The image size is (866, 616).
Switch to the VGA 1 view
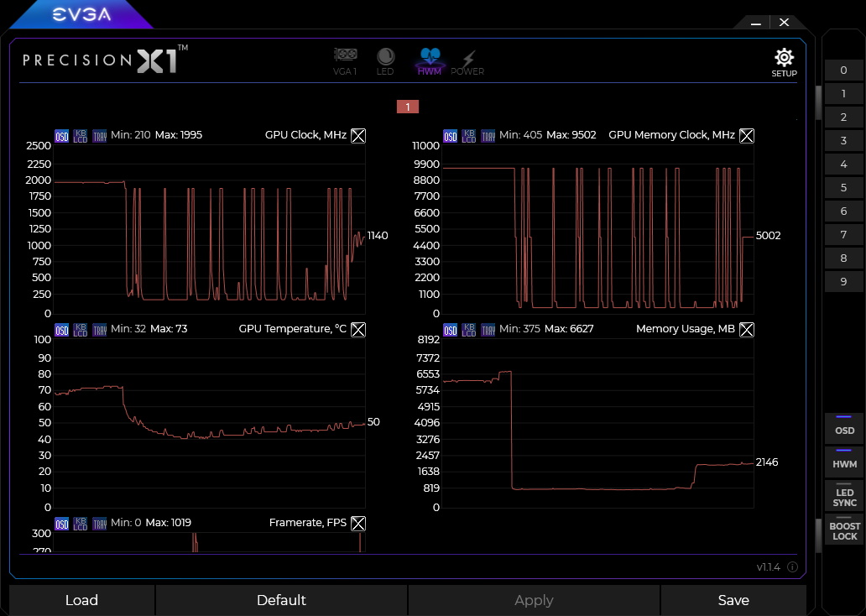point(345,60)
